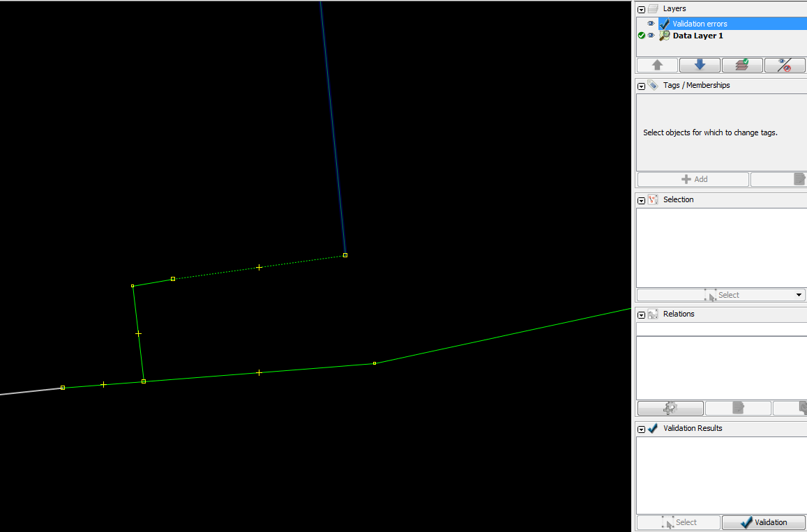Screen dimensions: 807x532
Task: Click the Relations panel title icon
Action: click(x=653, y=314)
